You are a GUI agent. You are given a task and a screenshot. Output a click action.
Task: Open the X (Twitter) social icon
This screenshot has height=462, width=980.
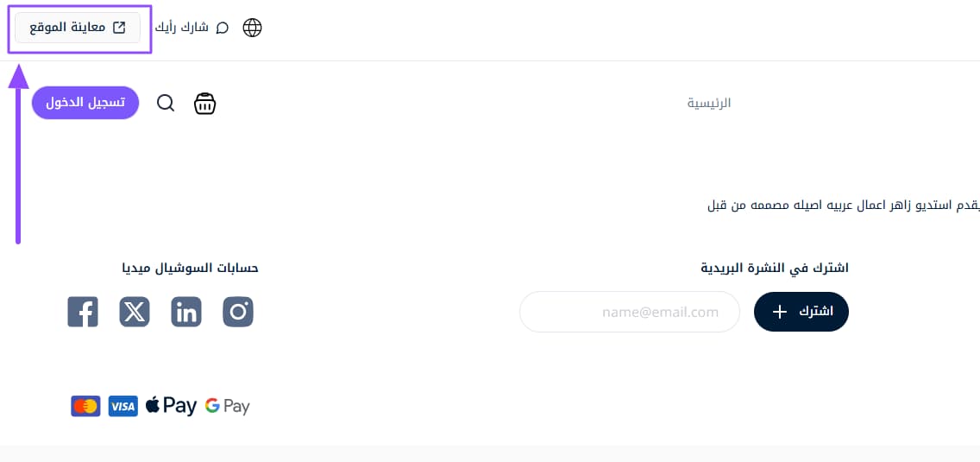(x=135, y=312)
